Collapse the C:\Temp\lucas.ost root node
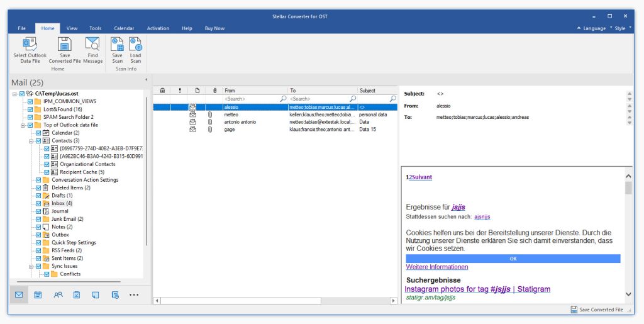 pos(15,94)
